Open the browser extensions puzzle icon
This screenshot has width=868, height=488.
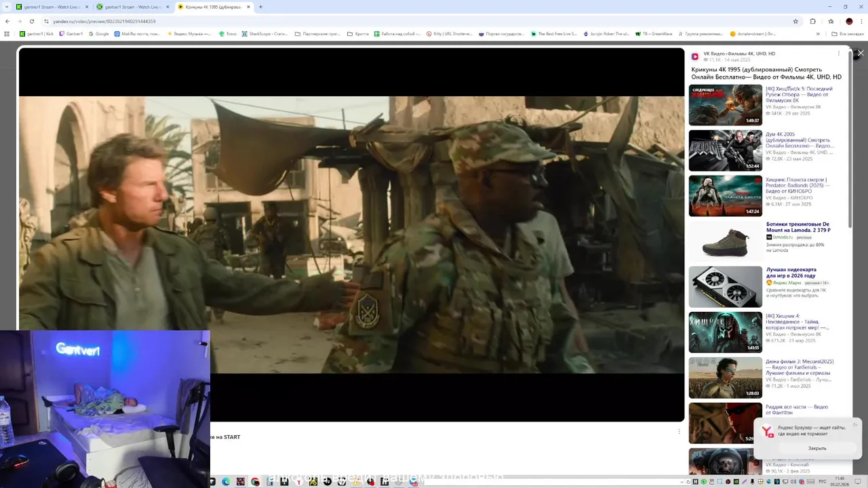(x=813, y=21)
